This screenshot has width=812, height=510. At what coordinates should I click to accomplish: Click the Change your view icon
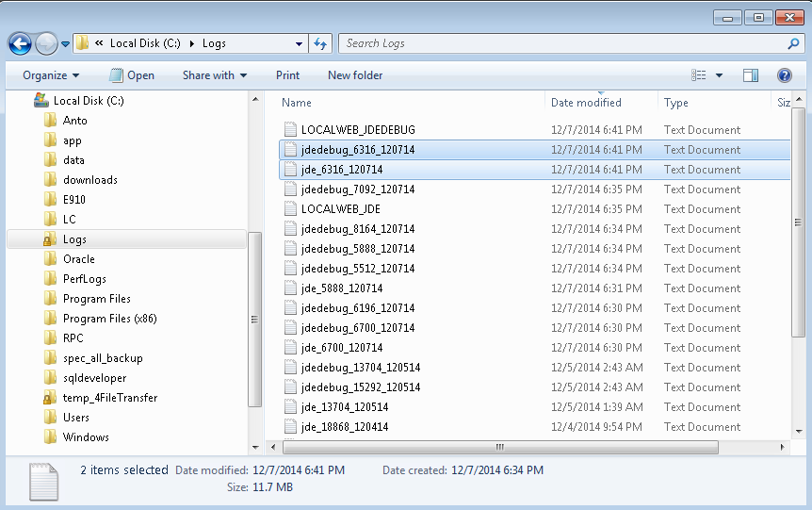pos(699,75)
